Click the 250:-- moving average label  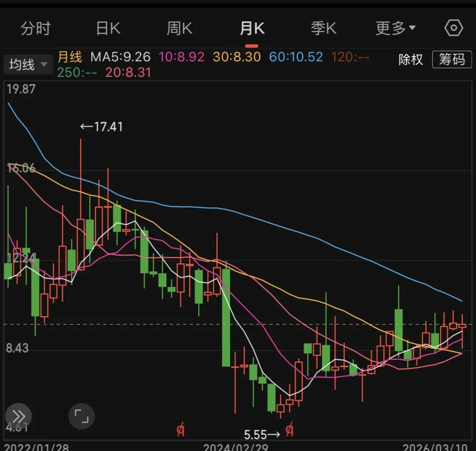point(77,72)
